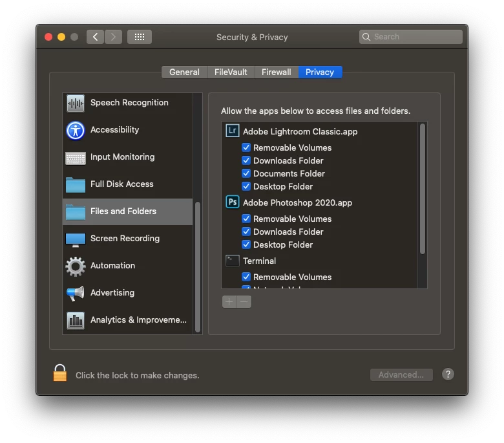This screenshot has height=443, width=504.
Task: Click the search magnifying glass icon
Action: click(x=366, y=37)
